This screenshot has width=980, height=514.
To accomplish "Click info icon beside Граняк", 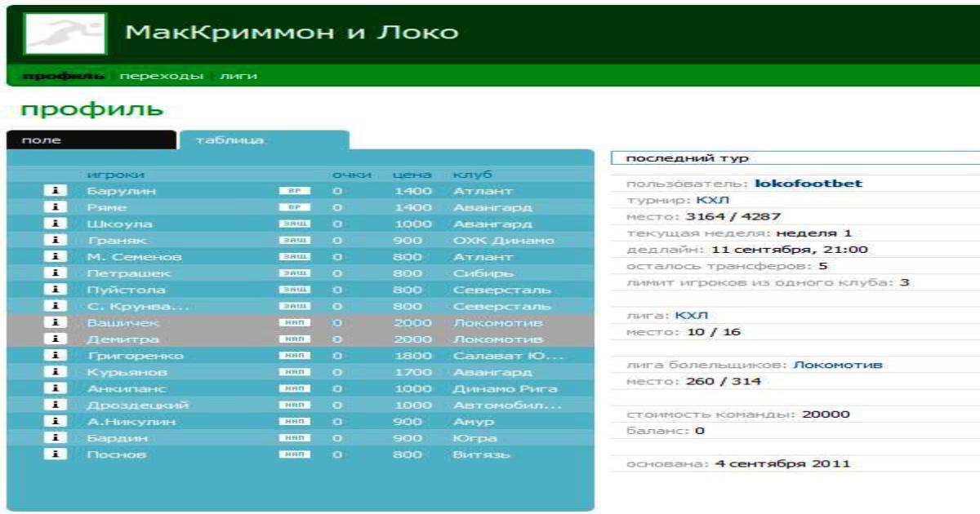I will [x=54, y=241].
